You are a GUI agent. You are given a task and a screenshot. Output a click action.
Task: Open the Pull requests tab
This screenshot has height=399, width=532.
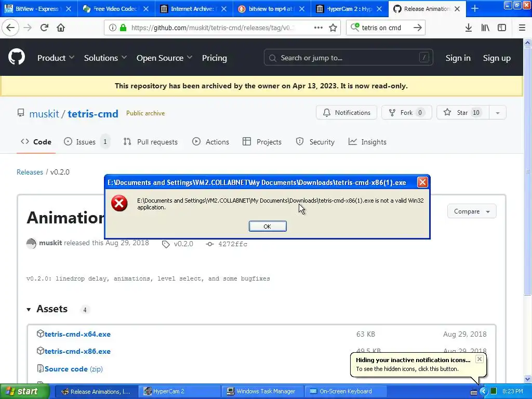point(151,142)
